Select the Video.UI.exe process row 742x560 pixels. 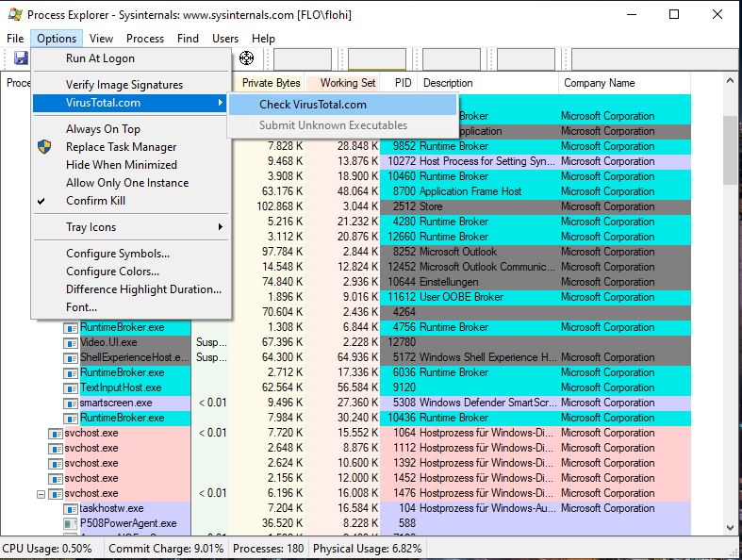[345, 342]
